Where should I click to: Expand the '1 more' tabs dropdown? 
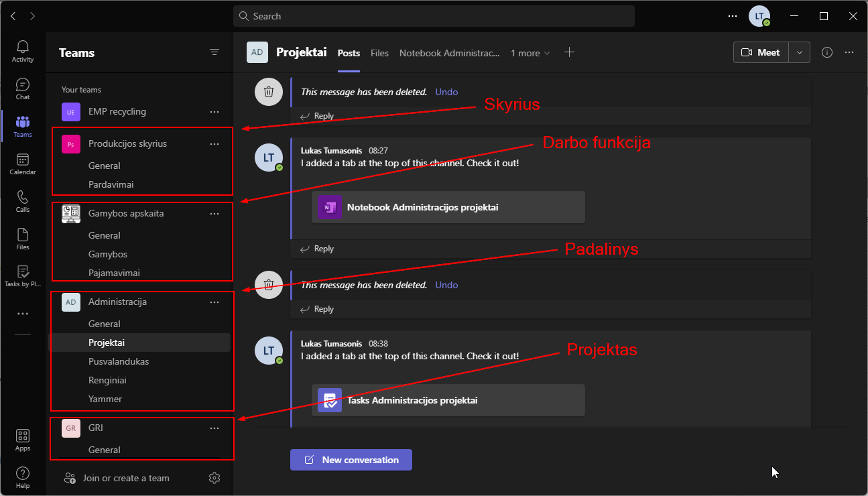click(530, 53)
